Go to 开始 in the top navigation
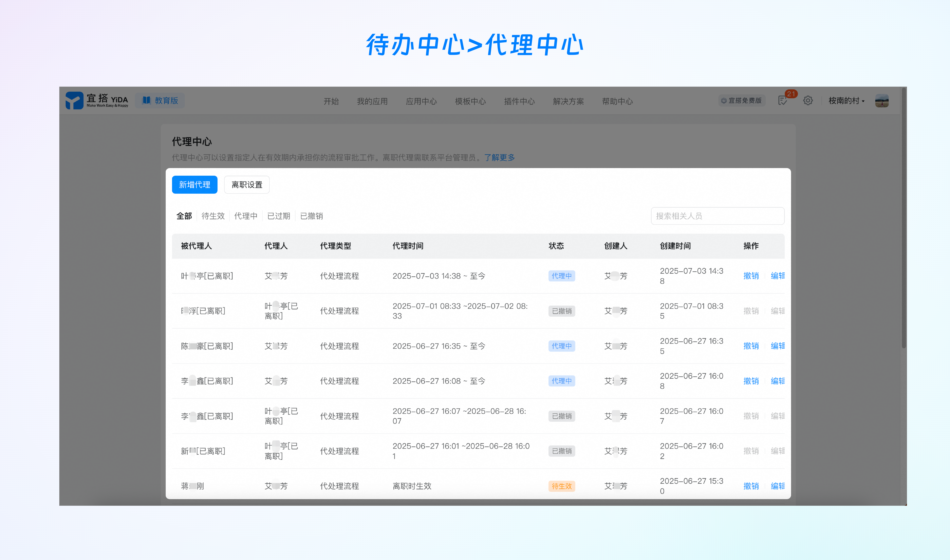The width and height of the screenshot is (950, 560). pos(331,101)
